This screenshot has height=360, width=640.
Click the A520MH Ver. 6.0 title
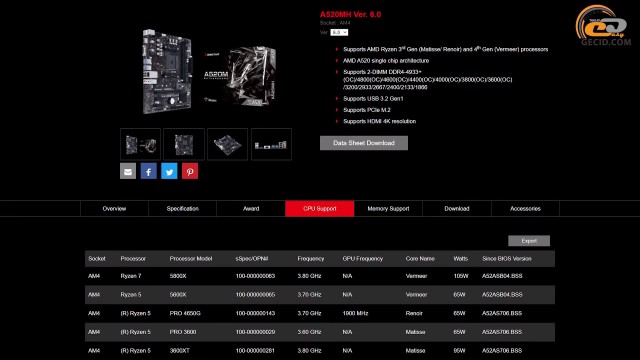(x=350, y=14)
